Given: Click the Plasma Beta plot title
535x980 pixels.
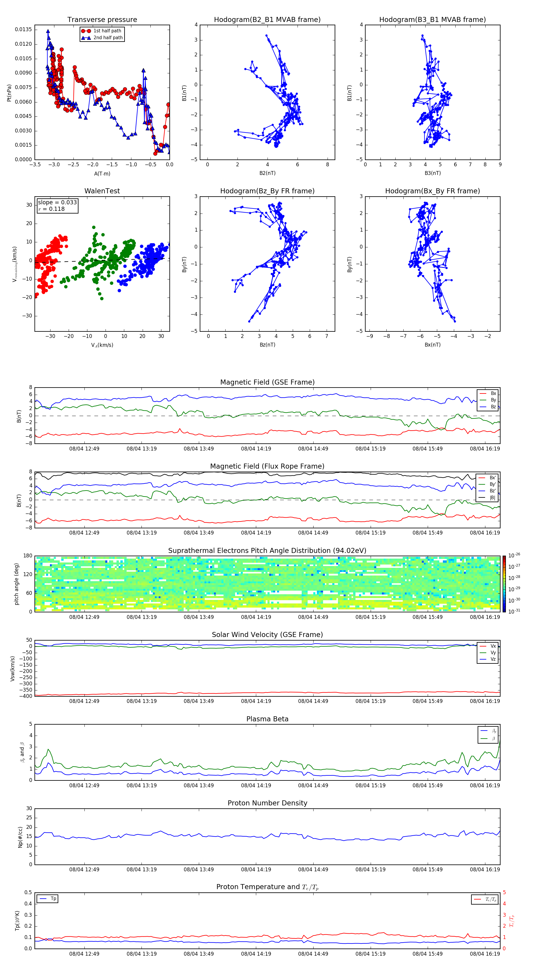Looking at the screenshot, I should pyautogui.click(x=267, y=719).
